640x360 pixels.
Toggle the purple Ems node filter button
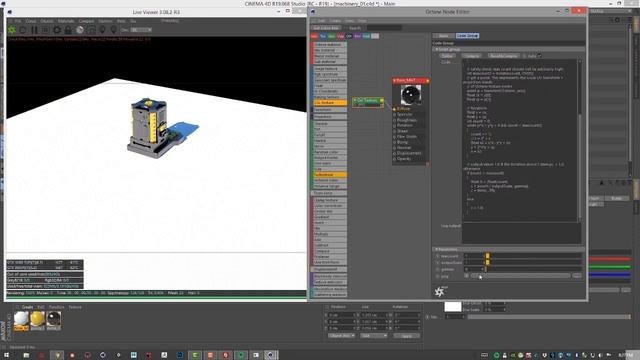(x=358, y=36)
